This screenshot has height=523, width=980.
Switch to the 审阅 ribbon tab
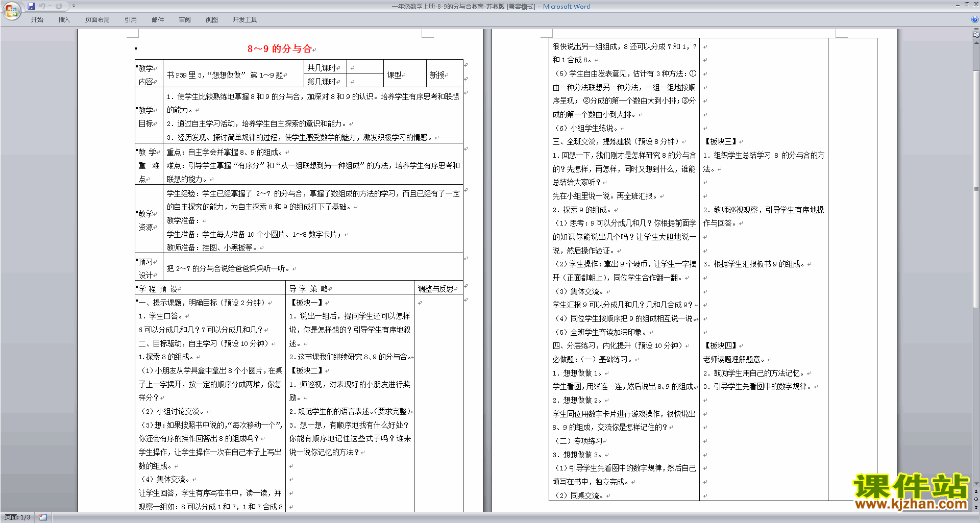pos(185,20)
